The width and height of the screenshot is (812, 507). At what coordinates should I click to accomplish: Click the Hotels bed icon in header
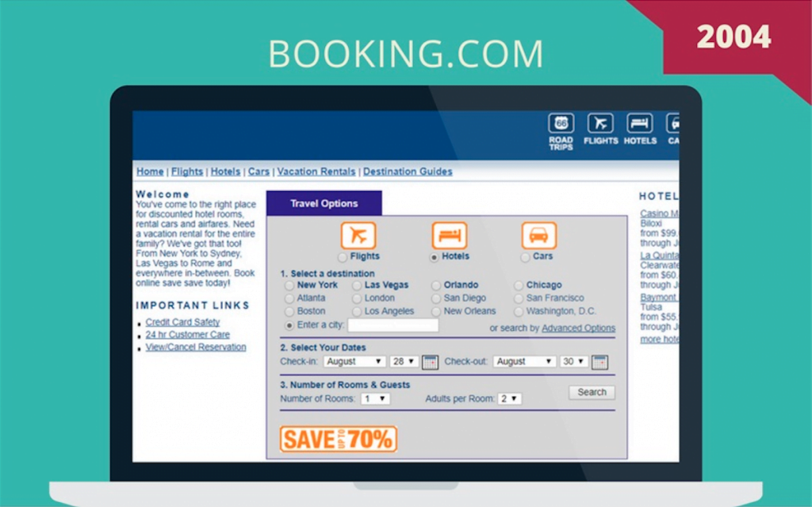[640, 124]
